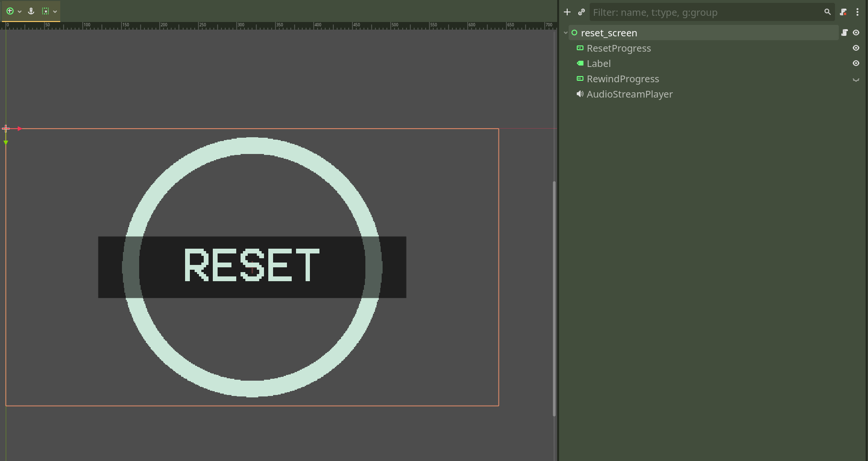Viewport: 868px width, 461px height.
Task: Click the Instantiate Child Scene link icon
Action: point(582,12)
